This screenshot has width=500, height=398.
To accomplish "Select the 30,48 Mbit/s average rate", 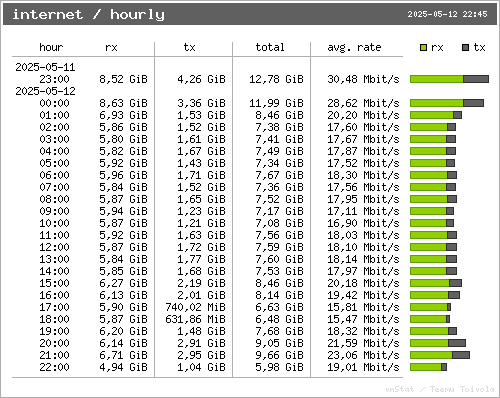I will [x=363, y=79].
